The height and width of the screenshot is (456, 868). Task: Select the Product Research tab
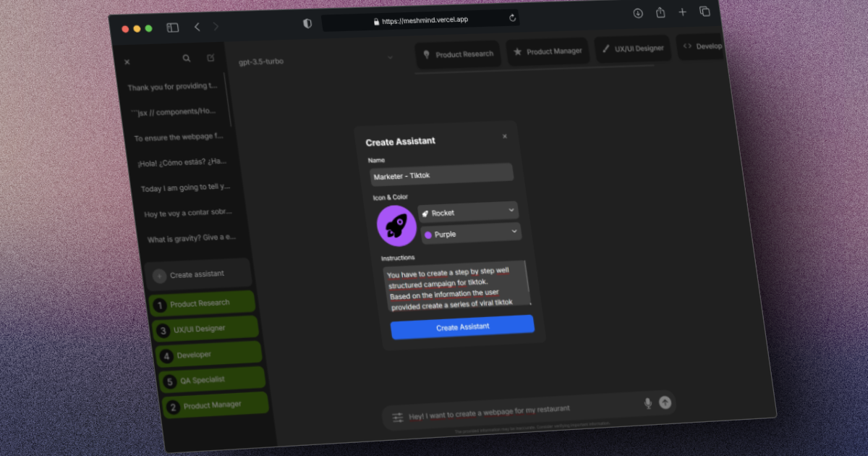coord(458,54)
